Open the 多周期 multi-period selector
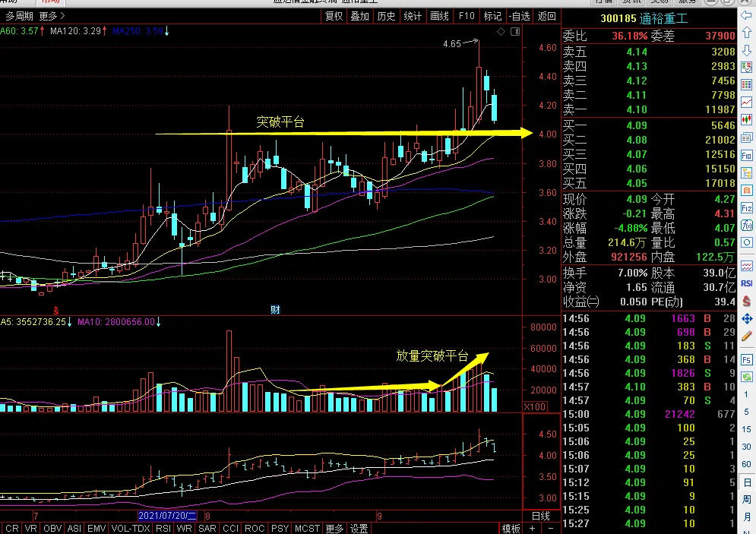 19,17
